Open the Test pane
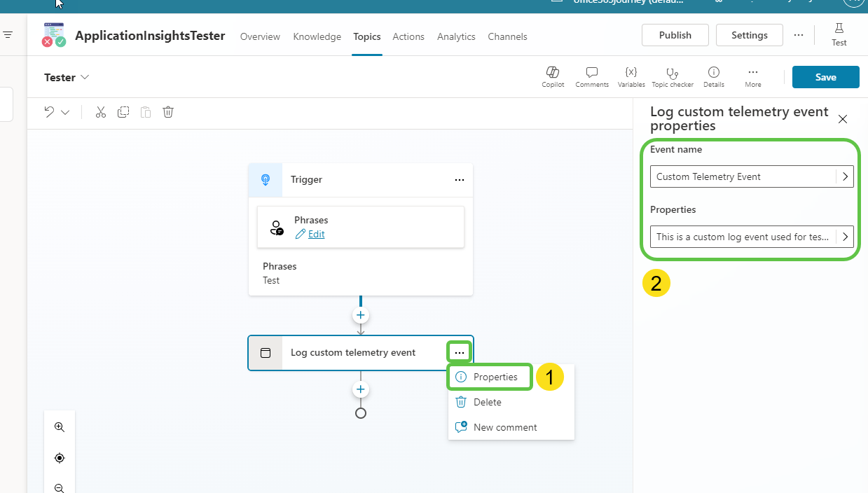Screen dimensions: 868x493 [x=839, y=34]
